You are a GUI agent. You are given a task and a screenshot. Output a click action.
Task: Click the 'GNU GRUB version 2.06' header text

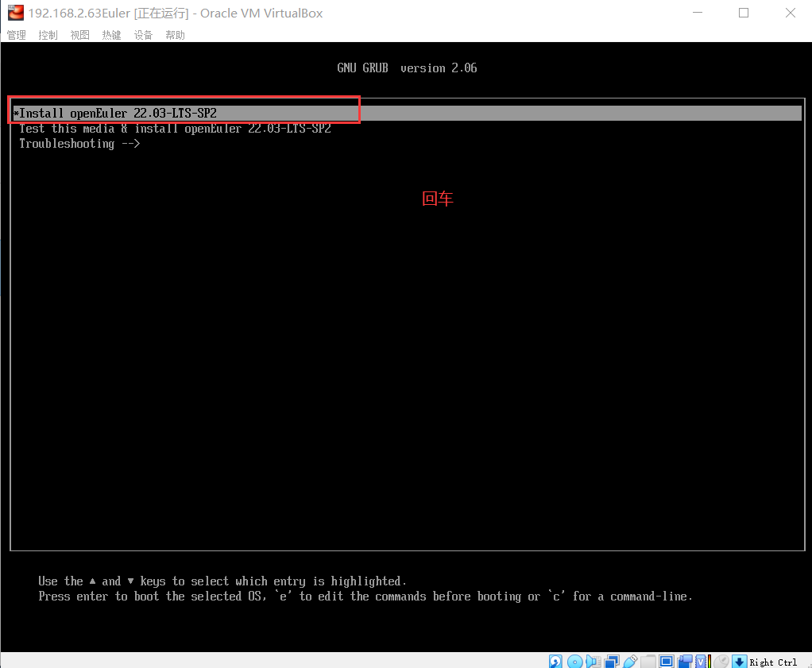tap(407, 68)
